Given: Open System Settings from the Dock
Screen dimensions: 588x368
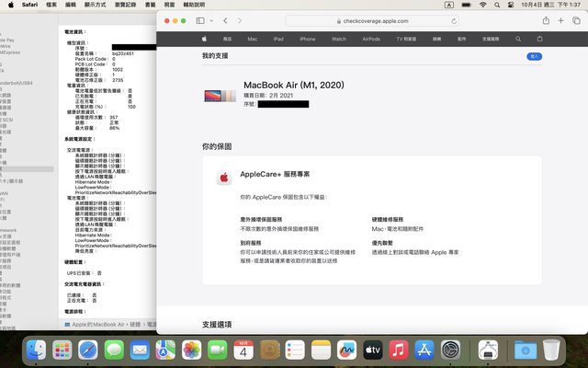Looking at the screenshot, I should pos(450,350).
